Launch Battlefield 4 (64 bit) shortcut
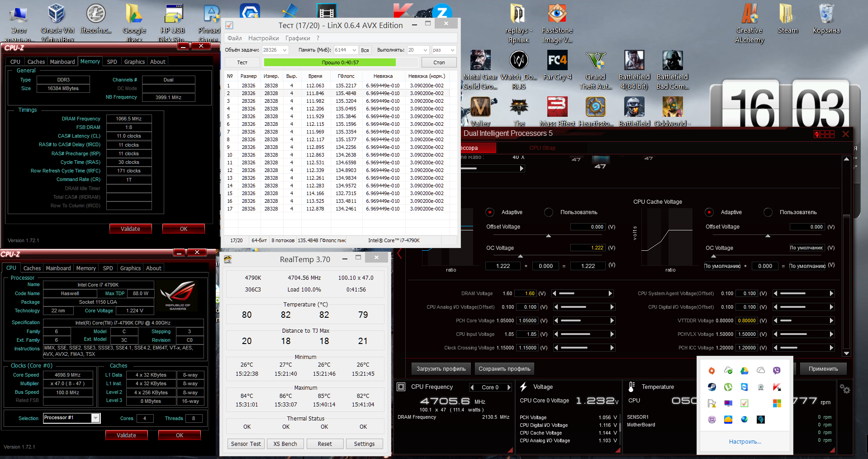The width and height of the screenshot is (868, 459). click(634, 70)
